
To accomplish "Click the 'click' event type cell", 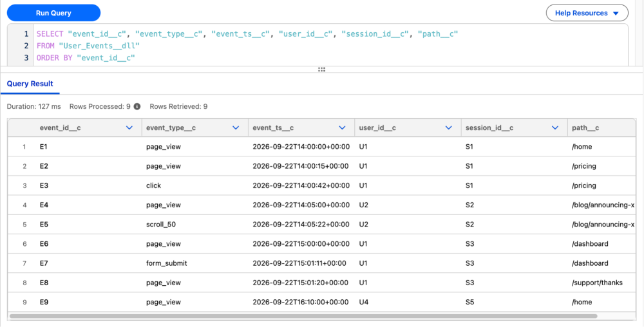I will pyautogui.click(x=154, y=185).
